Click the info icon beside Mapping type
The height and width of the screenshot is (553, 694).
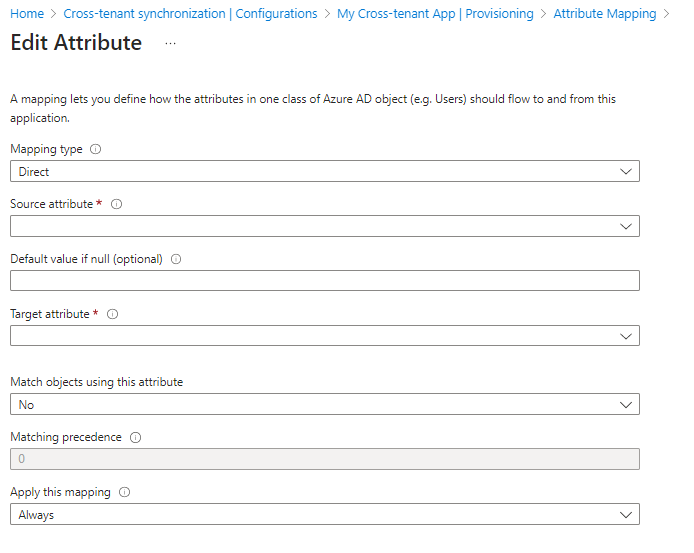[96, 149]
